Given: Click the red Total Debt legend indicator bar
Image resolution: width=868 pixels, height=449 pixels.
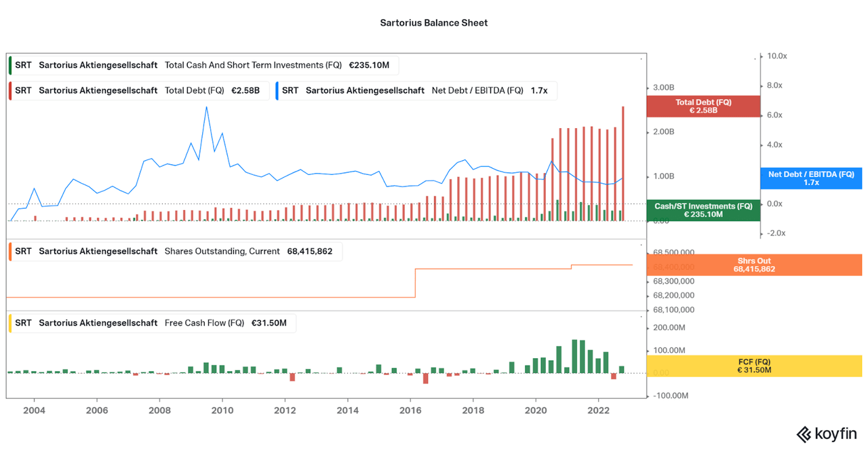Looking at the screenshot, I should pos(9,90).
